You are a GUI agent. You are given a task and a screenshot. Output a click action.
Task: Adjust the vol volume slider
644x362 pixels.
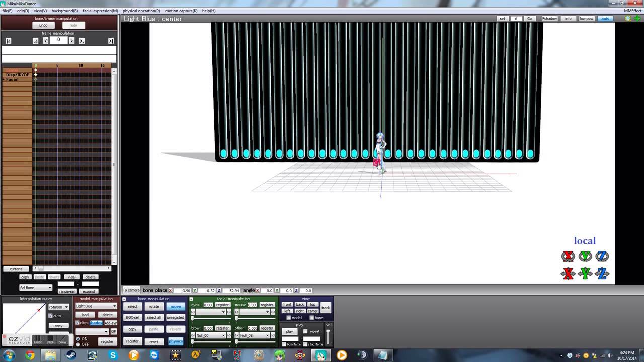point(329,336)
